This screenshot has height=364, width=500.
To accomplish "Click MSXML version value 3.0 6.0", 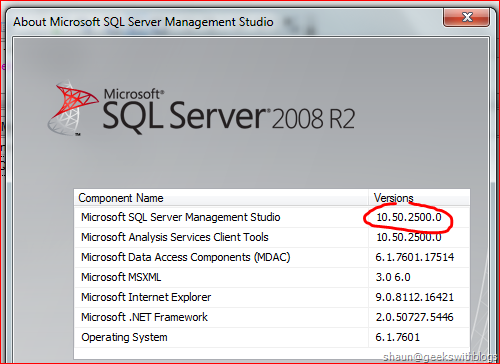I will coord(393,277).
